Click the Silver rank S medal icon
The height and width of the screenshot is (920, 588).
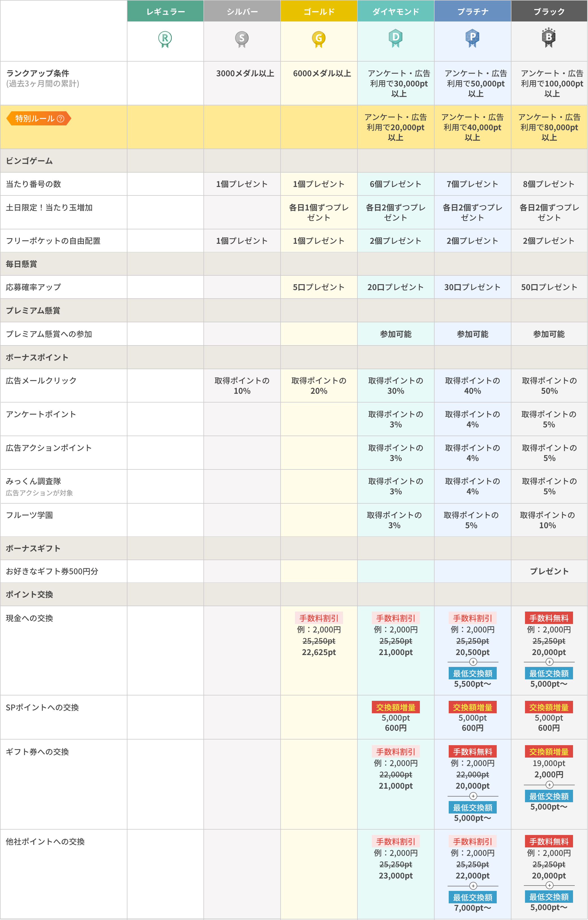pyautogui.click(x=242, y=39)
